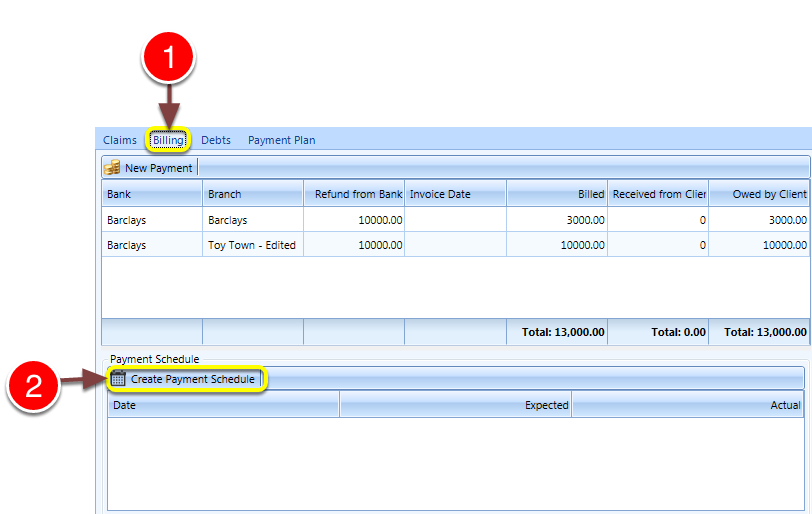812x514 pixels.
Task: Click the New Payment coins icon
Action: (112, 168)
